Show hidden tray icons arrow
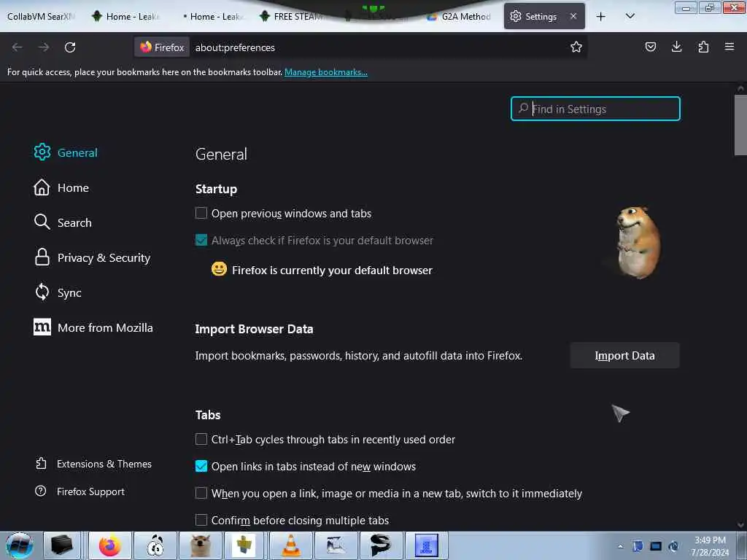This screenshot has height=560, width=747. pos(620,546)
